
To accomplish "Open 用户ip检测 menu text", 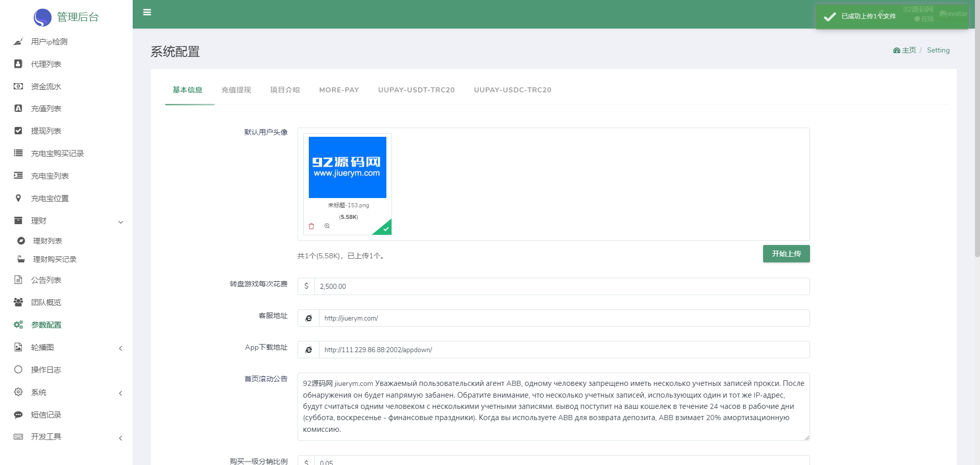I will [x=49, y=42].
